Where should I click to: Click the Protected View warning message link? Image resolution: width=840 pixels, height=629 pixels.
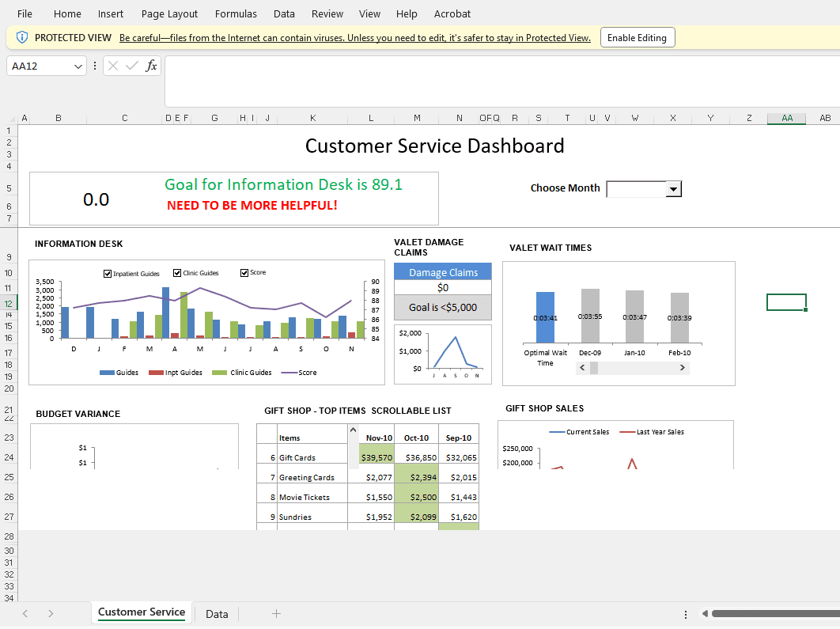(x=355, y=38)
